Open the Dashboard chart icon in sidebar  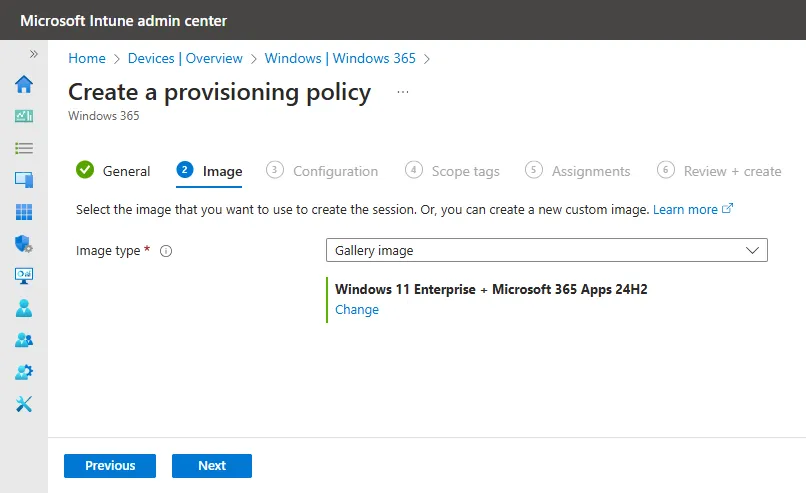point(24,116)
